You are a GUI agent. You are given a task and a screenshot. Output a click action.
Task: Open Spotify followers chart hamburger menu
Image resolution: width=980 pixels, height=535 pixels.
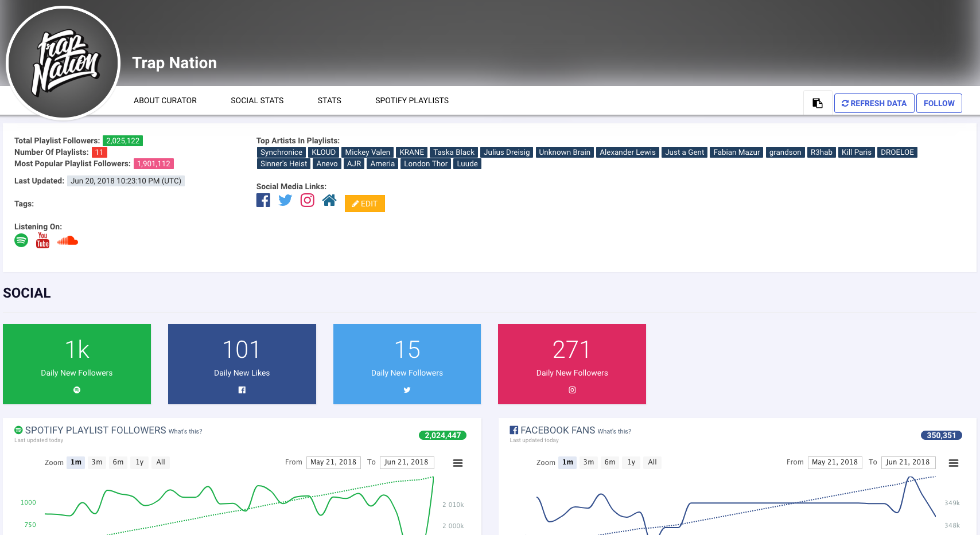(x=458, y=463)
